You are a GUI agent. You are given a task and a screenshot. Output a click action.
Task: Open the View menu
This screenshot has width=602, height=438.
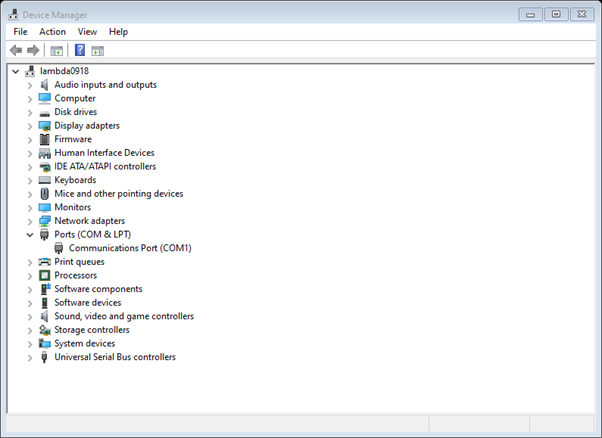(87, 32)
